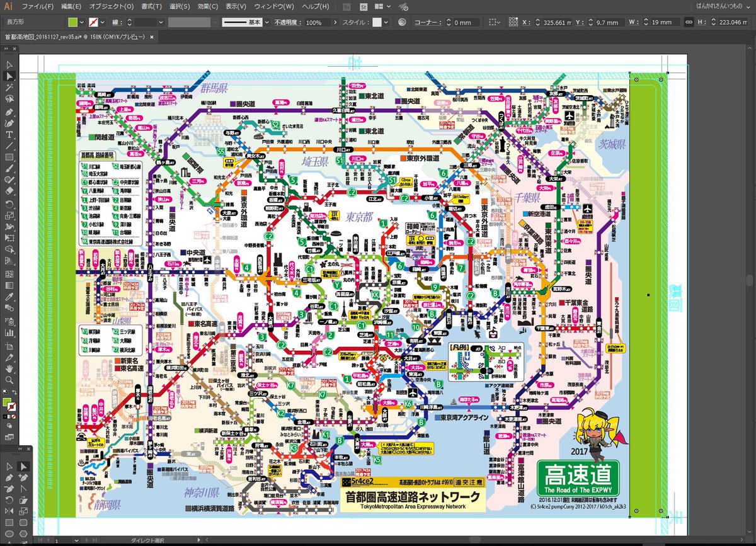756x546 pixels.
Task: Toggle the drawing mode button
Action: point(9,426)
